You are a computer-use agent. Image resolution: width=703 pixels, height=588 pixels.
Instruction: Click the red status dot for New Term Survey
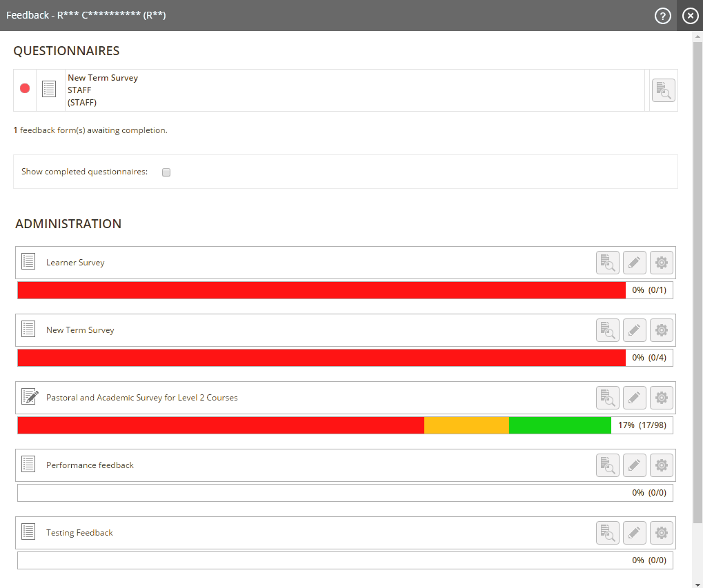(25, 88)
